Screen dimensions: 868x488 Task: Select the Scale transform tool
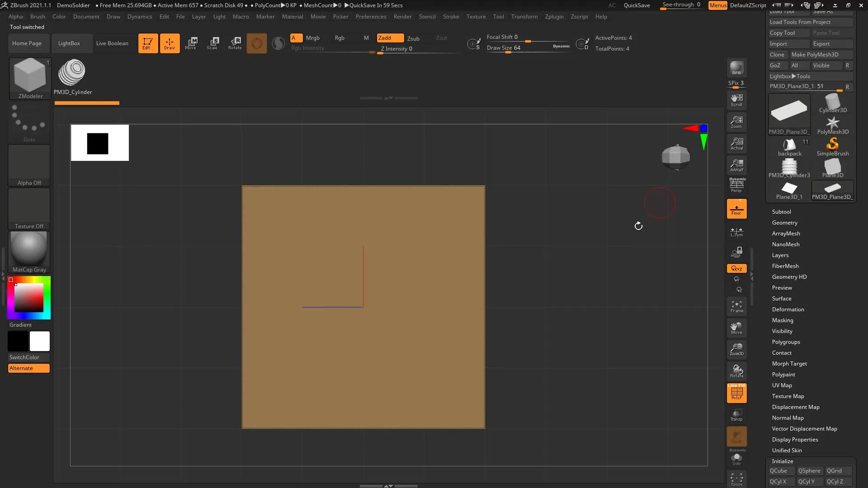point(212,43)
